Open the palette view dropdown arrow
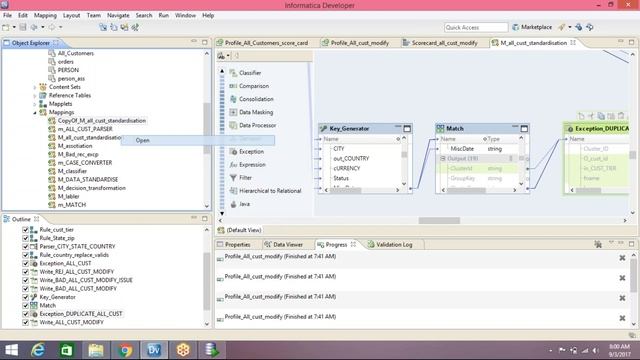This screenshot has width=640, height=360. (228, 56)
